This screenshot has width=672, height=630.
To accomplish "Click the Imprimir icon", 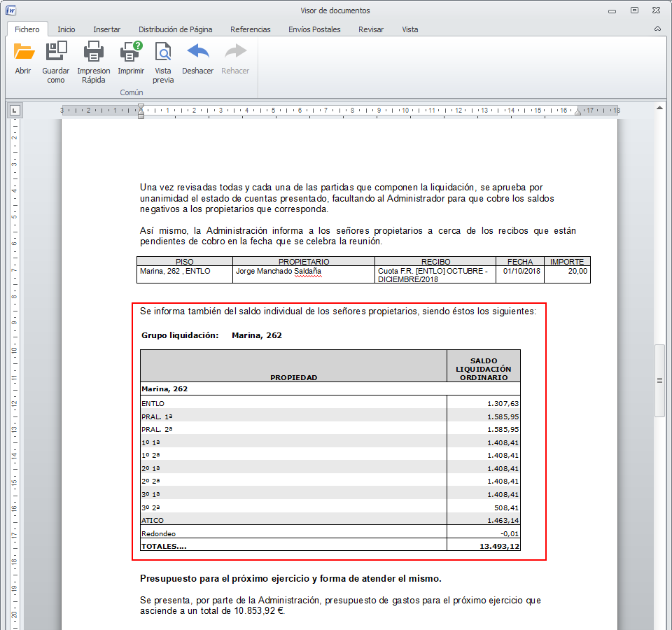I will pyautogui.click(x=131, y=52).
